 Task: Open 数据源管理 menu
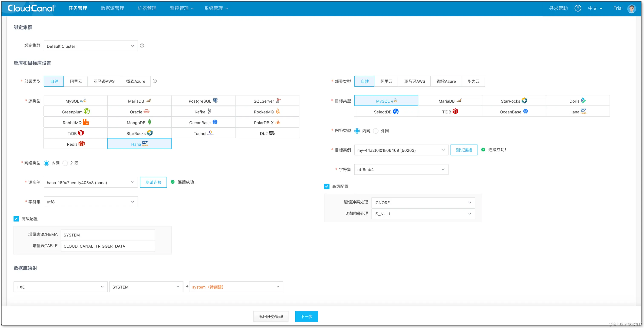[x=112, y=8]
